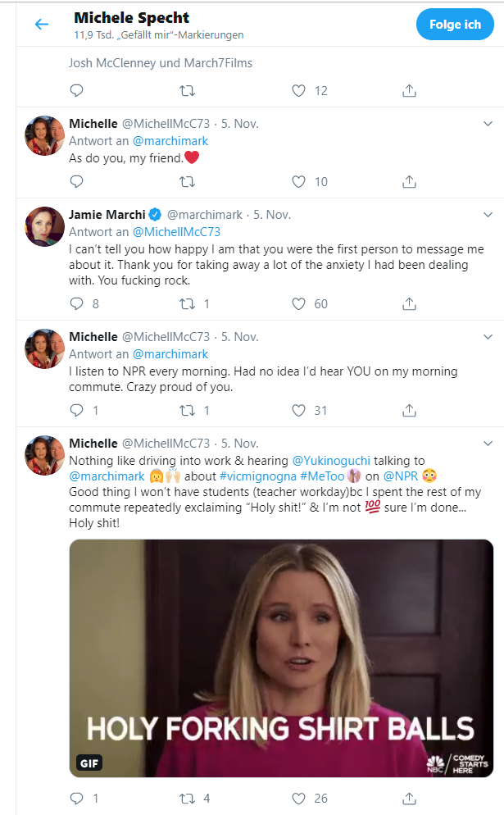Retweet the NPR every morning tweet
The width and height of the screenshot is (504, 815).
187,411
